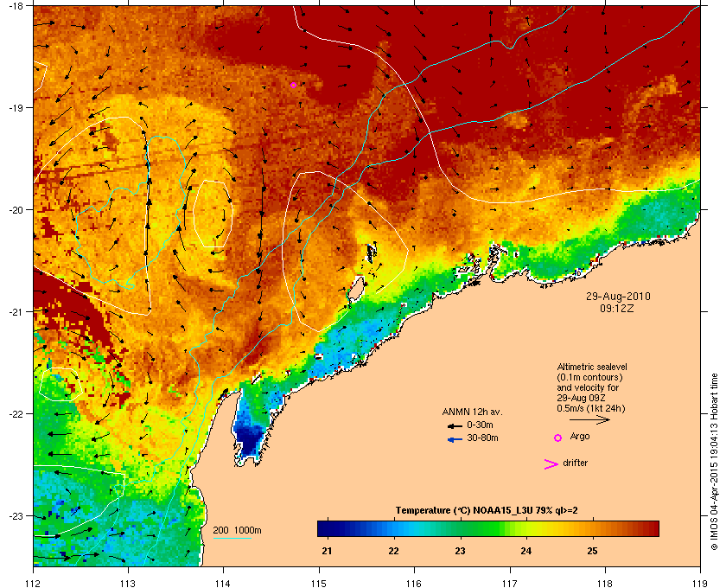Click the longitude axis label 116
The height and width of the screenshot is (588, 726).
[x=414, y=583]
